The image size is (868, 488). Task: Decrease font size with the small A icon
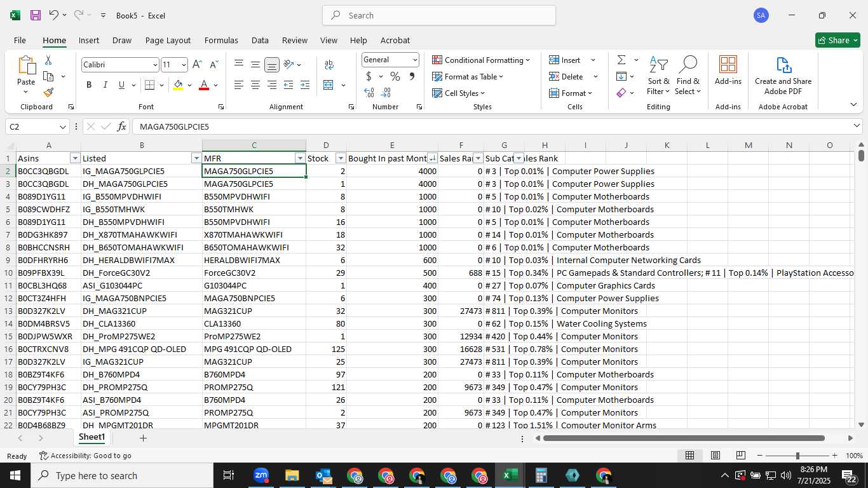pyautogui.click(x=214, y=65)
